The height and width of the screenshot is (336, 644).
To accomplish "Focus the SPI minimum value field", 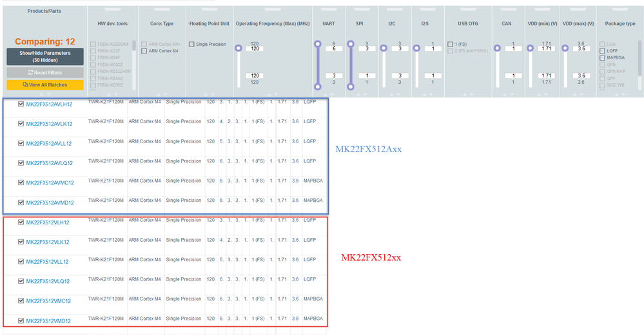I will 367,75.
